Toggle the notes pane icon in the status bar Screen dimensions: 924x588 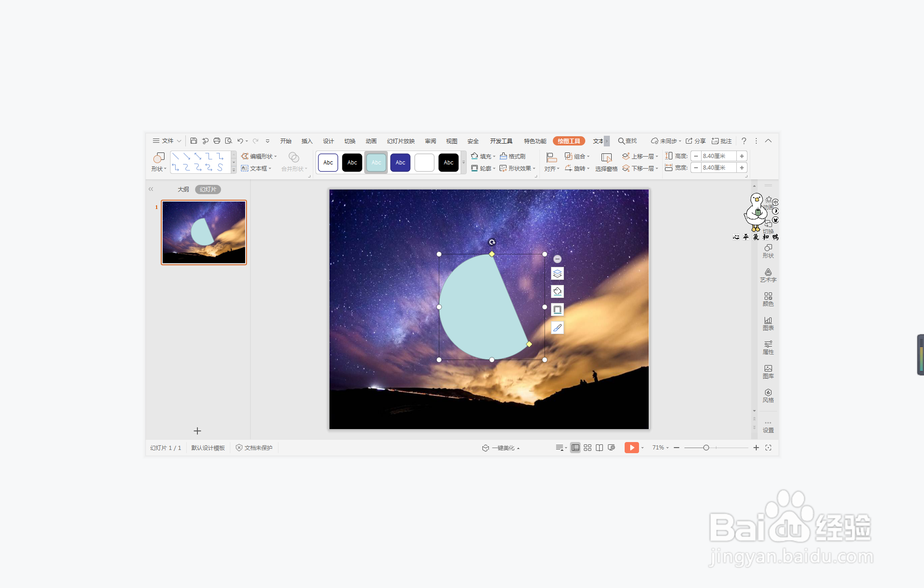tap(561, 448)
